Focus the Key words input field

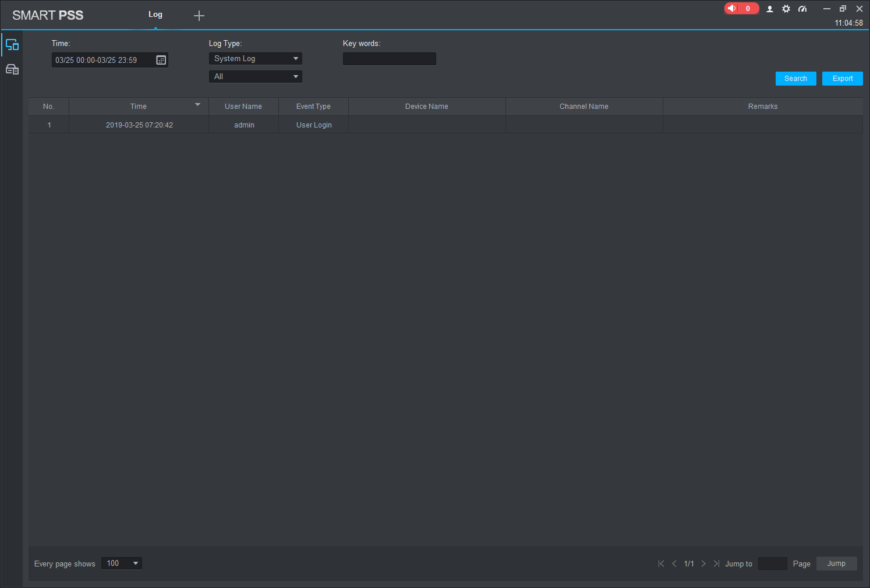tap(390, 59)
